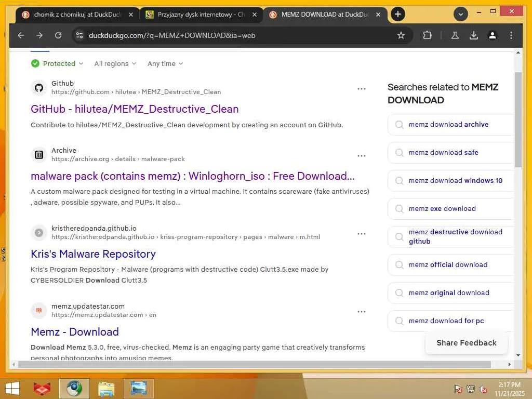Open the Protected safe search dropdown
The image size is (532, 399).
point(57,63)
